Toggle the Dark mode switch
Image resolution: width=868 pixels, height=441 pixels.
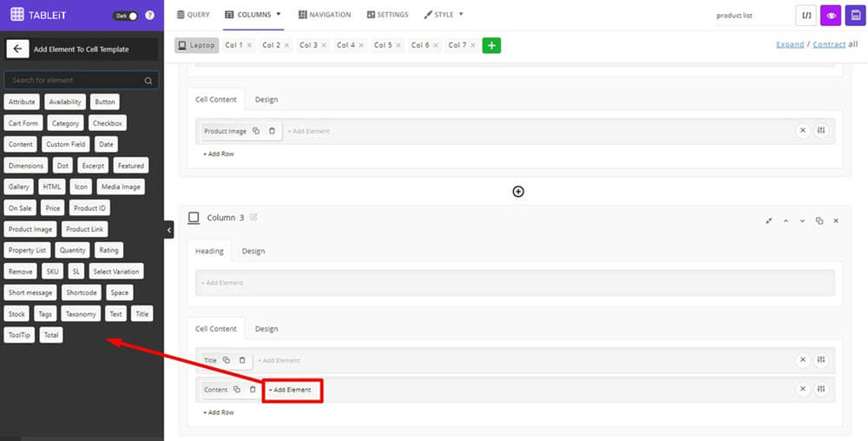(x=126, y=16)
